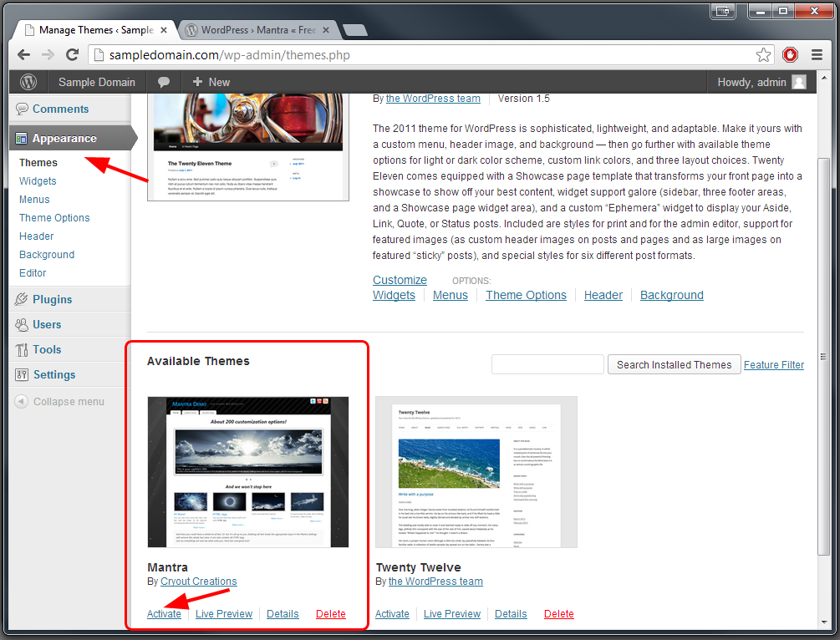Viewport: 840px width, 640px height.
Task: Select Widgets under Appearance in the sidebar
Action: click(38, 181)
